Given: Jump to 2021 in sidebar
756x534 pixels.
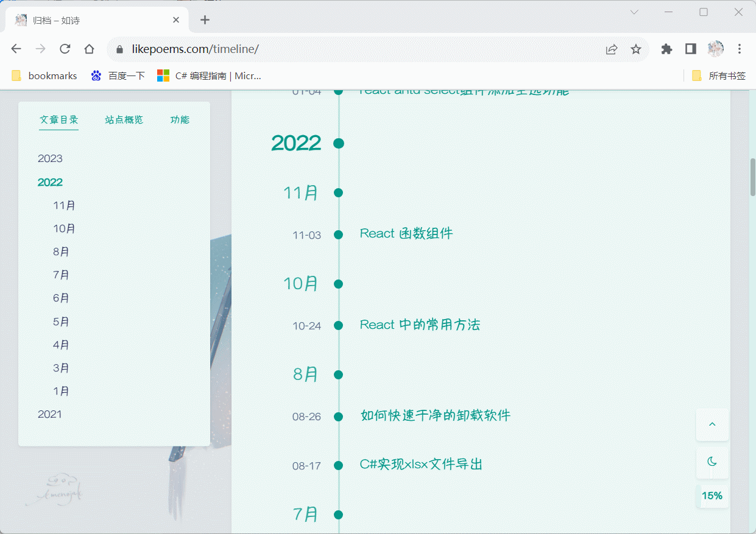Looking at the screenshot, I should 50,415.
